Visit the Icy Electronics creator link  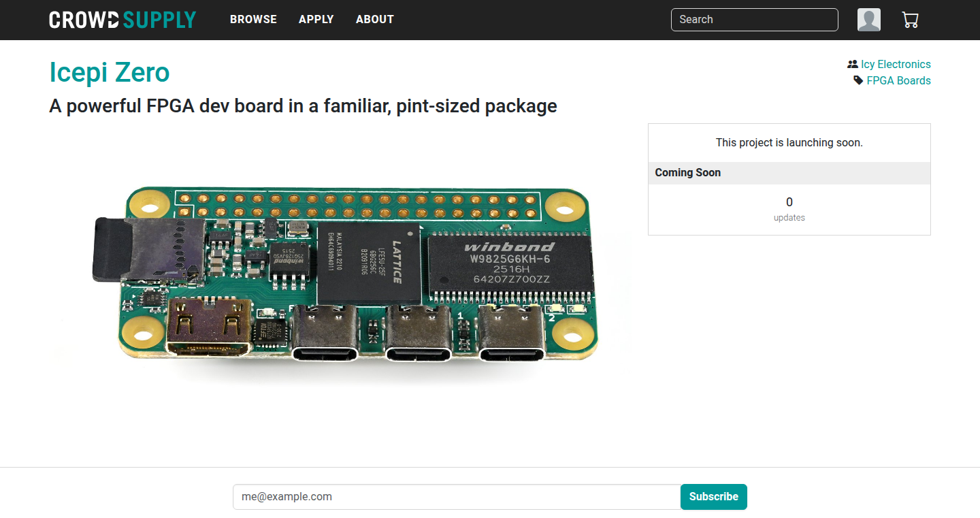896,64
